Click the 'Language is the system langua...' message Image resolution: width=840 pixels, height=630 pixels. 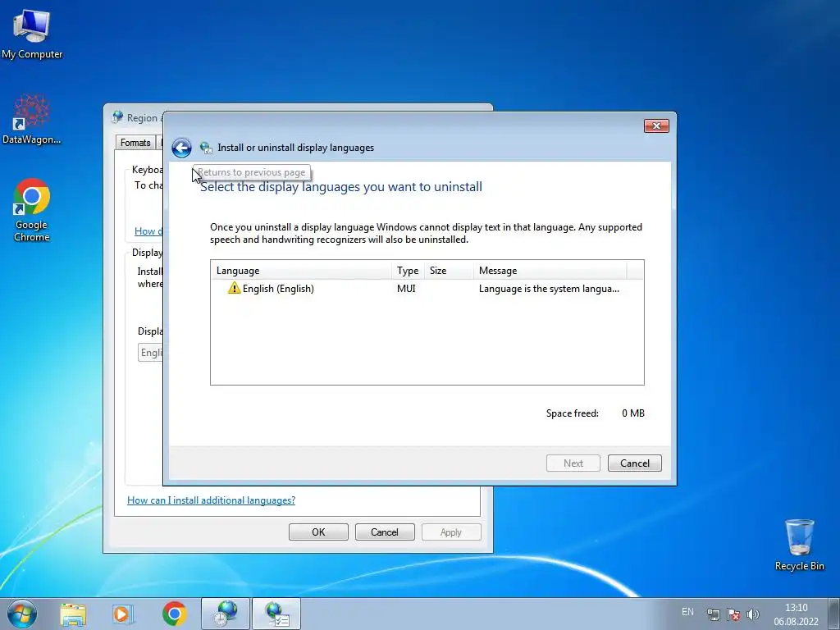(549, 289)
